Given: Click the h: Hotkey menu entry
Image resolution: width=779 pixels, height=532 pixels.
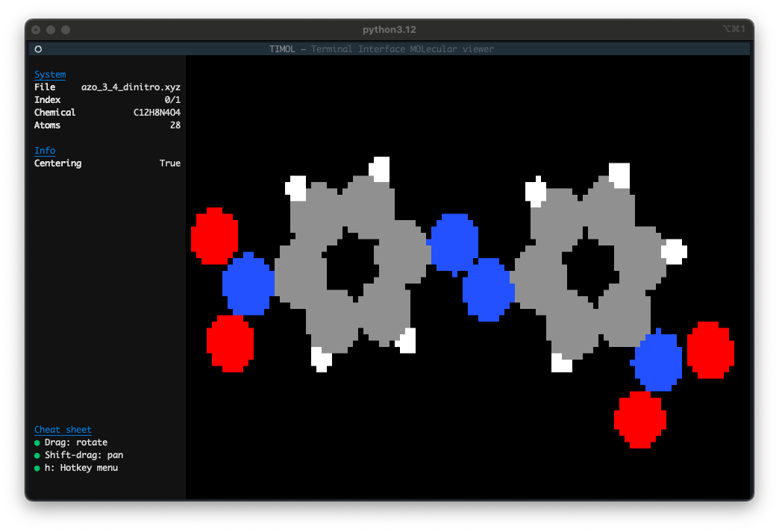Looking at the screenshot, I should [x=81, y=468].
